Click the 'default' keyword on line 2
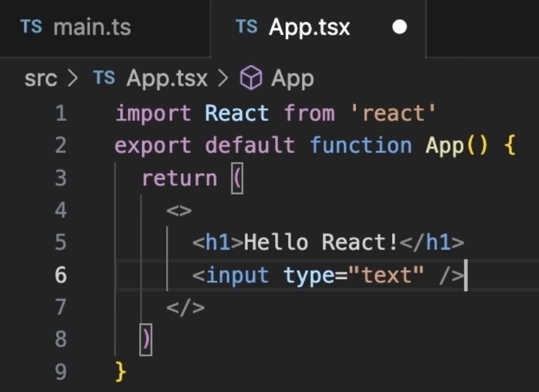This screenshot has width=539, height=392. [x=250, y=145]
